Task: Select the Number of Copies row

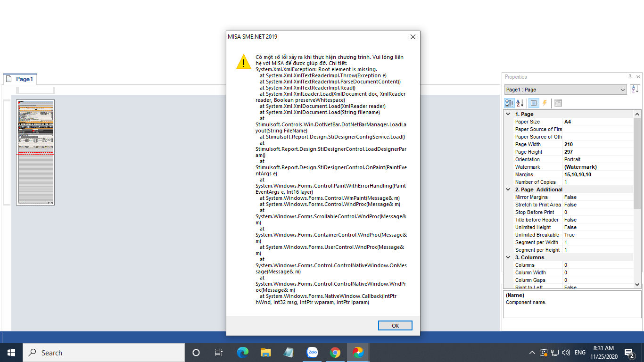Action: pyautogui.click(x=569, y=182)
